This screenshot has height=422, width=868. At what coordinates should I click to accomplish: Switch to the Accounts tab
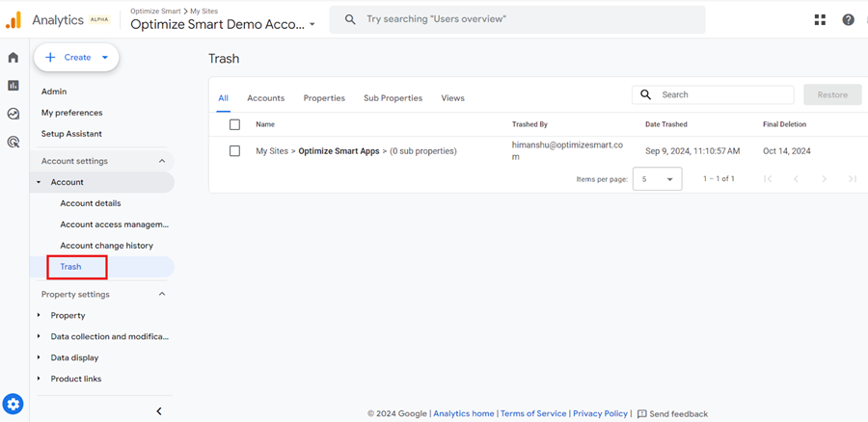[x=266, y=98]
